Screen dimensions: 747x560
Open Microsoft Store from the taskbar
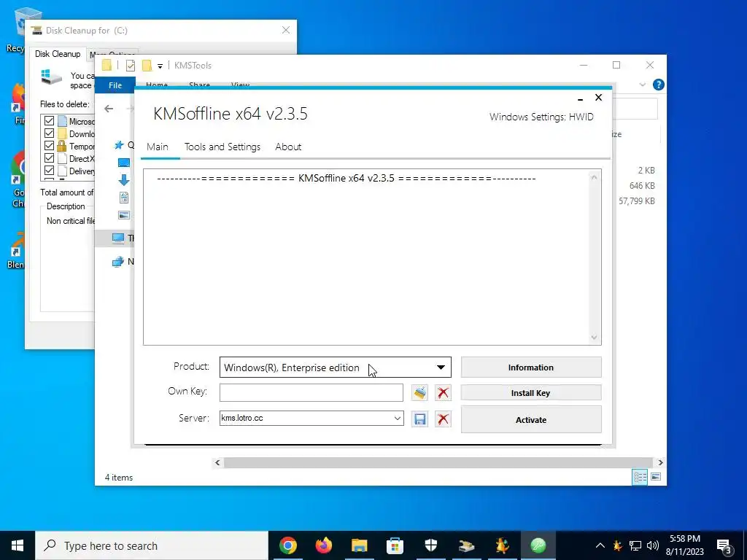point(395,545)
